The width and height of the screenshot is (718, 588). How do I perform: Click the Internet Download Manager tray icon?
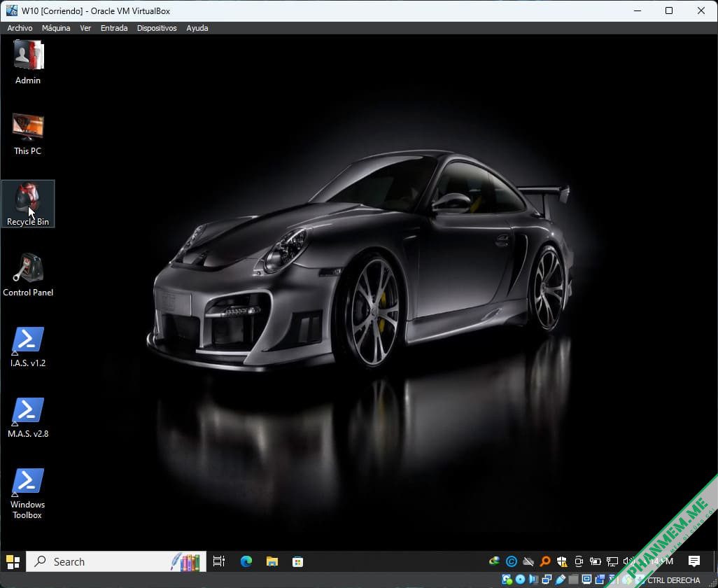click(494, 561)
